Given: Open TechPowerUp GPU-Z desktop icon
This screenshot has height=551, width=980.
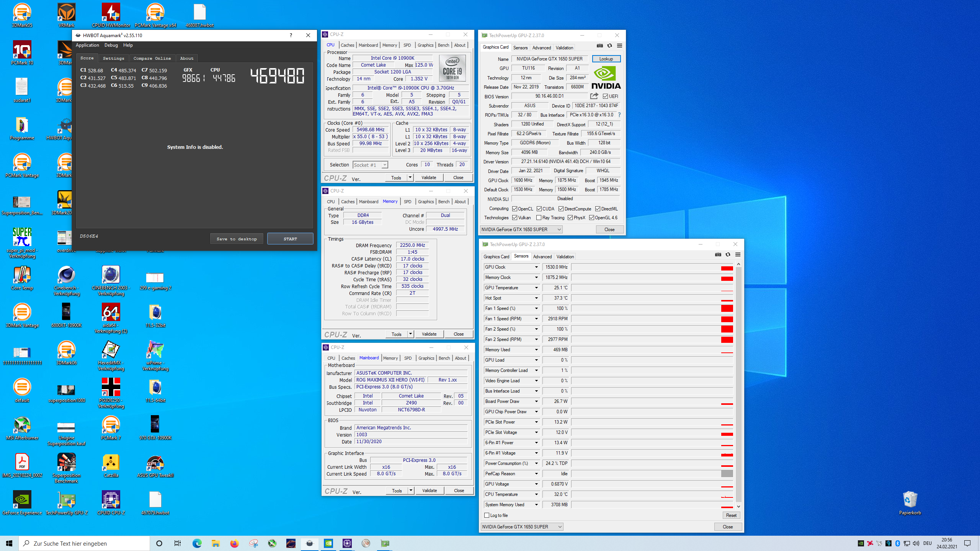Looking at the screenshot, I should [67, 503].
